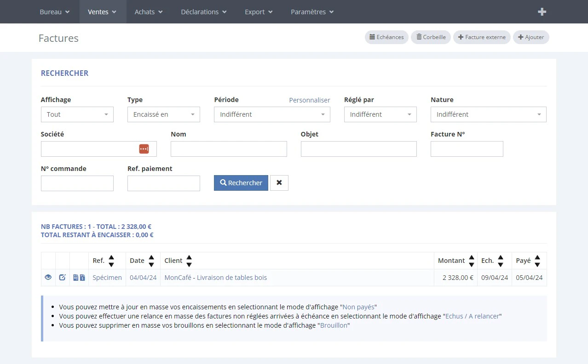Click the 04/04/24 date link
Image resolution: width=588 pixels, height=364 pixels.
[143, 278]
